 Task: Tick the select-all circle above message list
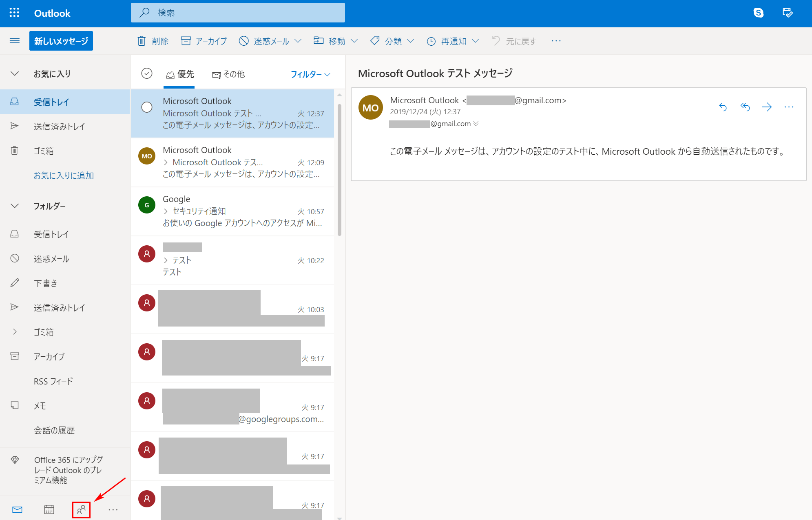coord(147,73)
